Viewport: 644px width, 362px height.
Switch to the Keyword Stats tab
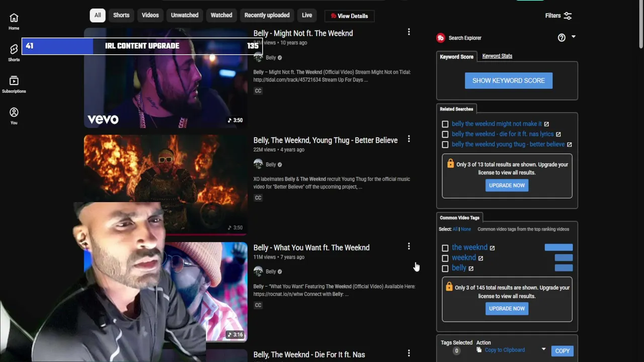pos(497,56)
